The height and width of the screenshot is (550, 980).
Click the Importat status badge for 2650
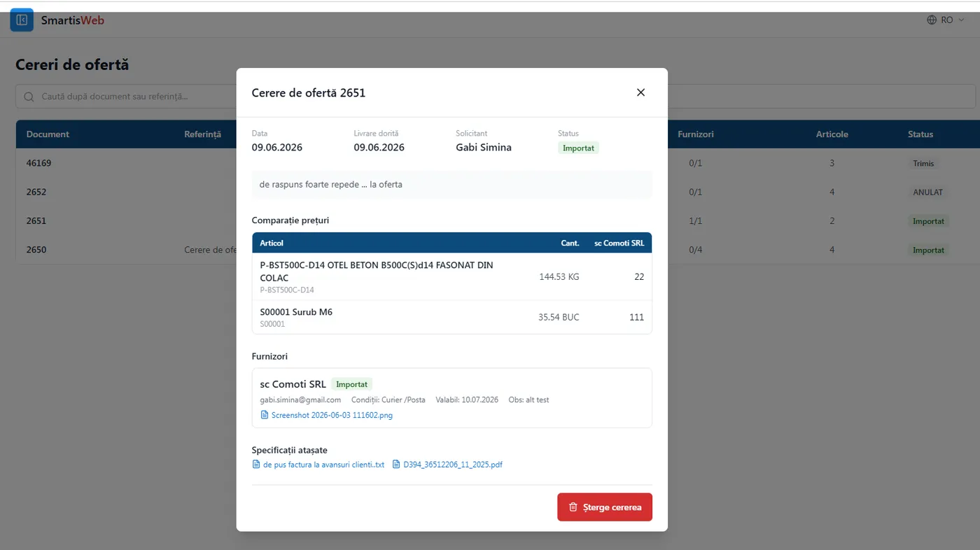[928, 250]
